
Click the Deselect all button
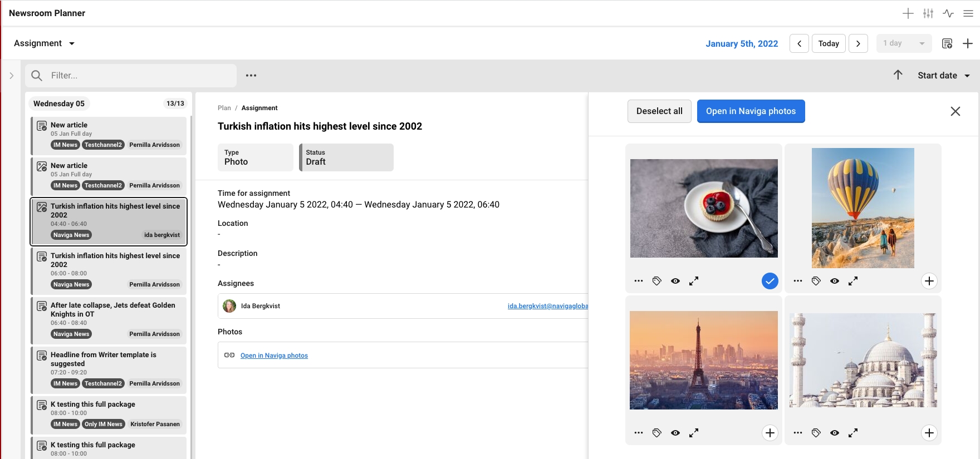coord(659,111)
